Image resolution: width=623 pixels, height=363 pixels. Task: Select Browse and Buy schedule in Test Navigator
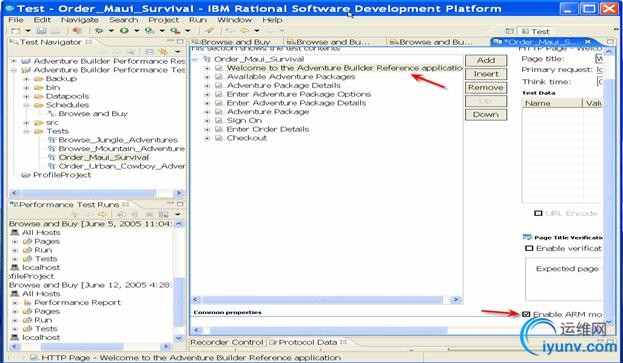coord(93,114)
